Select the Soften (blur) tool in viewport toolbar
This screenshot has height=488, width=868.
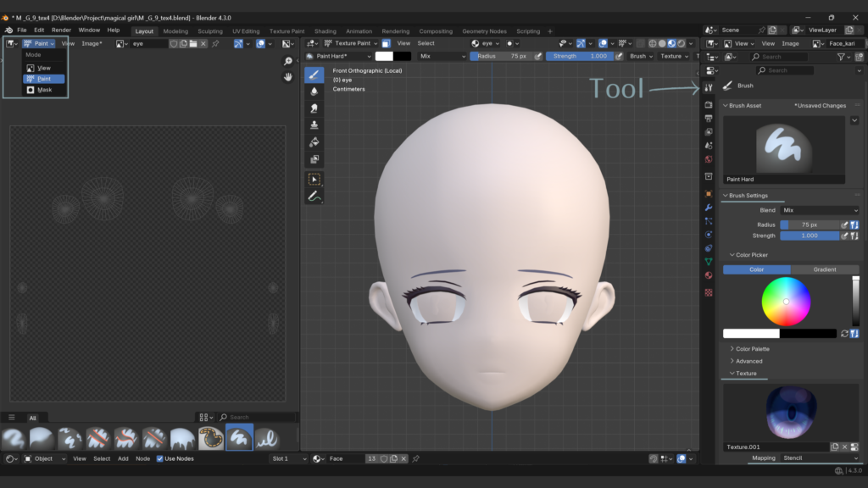click(314, 91)
